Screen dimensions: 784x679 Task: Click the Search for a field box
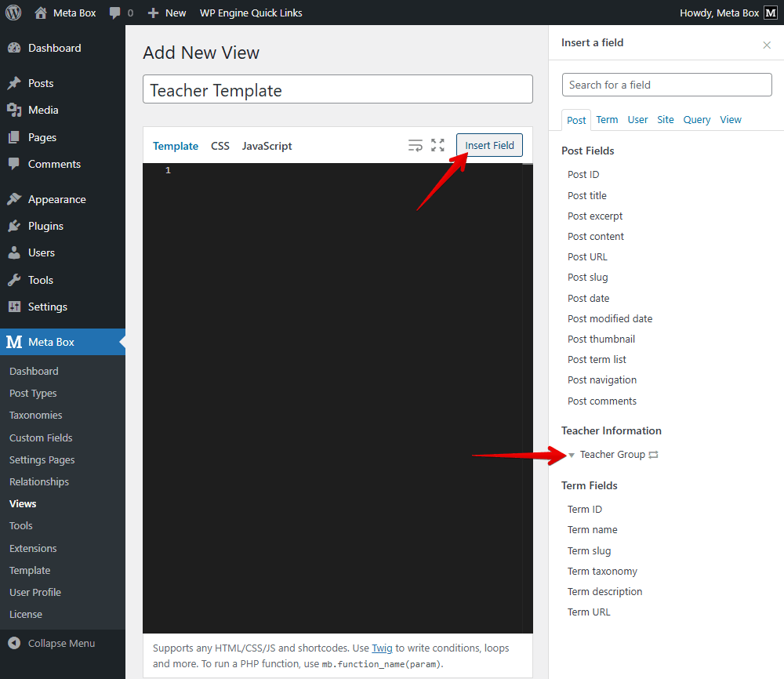666,84
